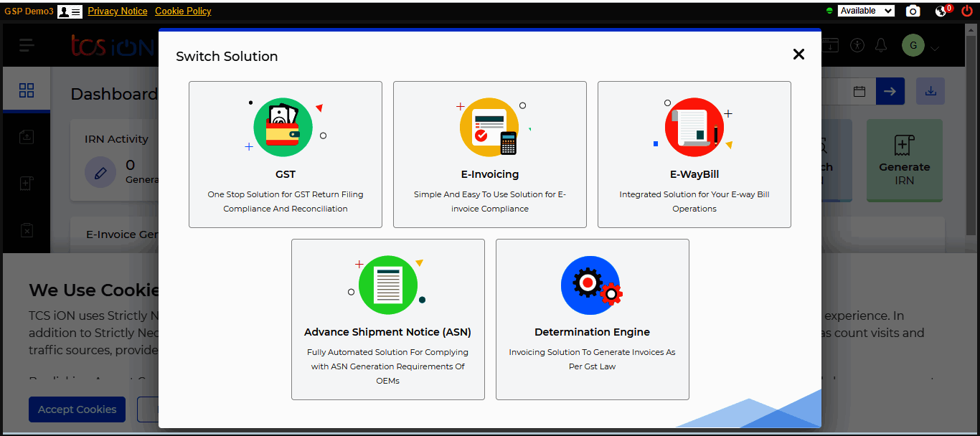
Task: Click the red power logout icon
Action: (968, 11)
